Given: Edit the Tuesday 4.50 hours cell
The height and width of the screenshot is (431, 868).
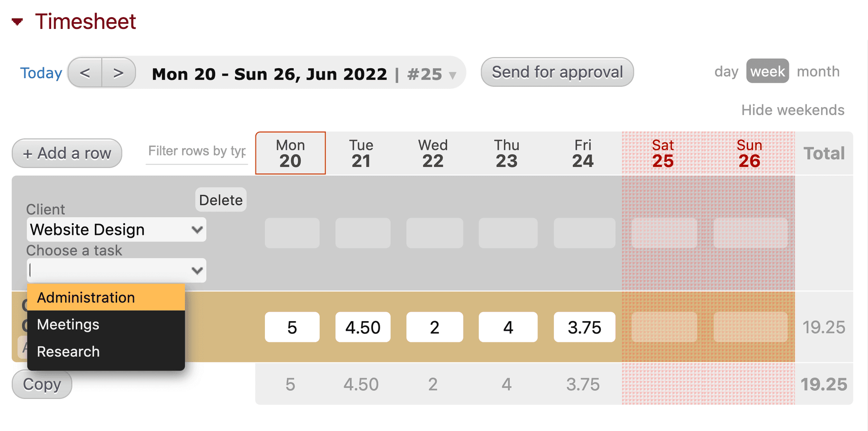Looking at the screenshot, I should (x=363, y=327).
